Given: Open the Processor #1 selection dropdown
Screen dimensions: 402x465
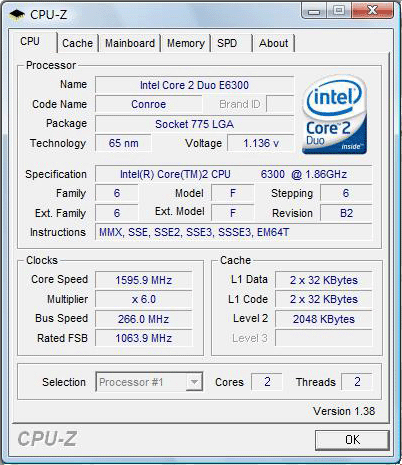Looking at the screenshot, I should pos(149,382).
